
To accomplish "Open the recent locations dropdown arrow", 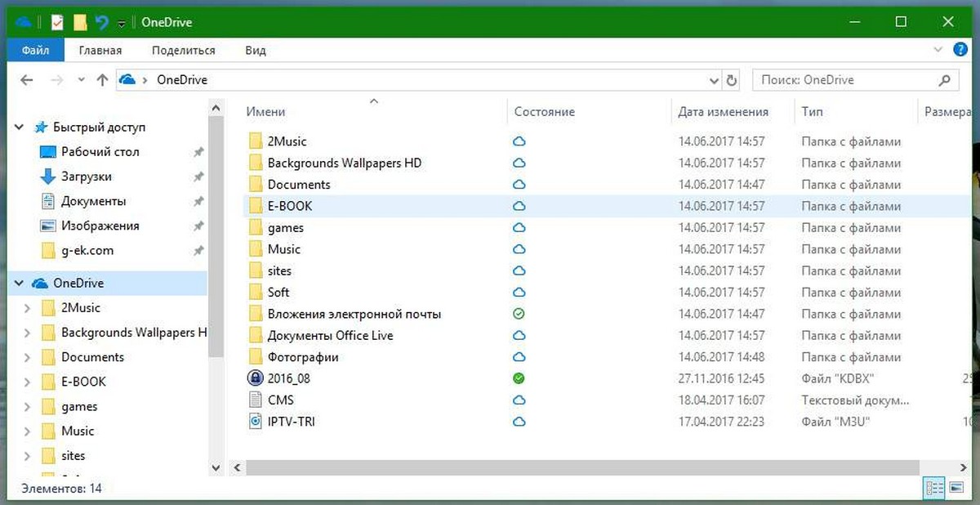I will click(80, 80).
